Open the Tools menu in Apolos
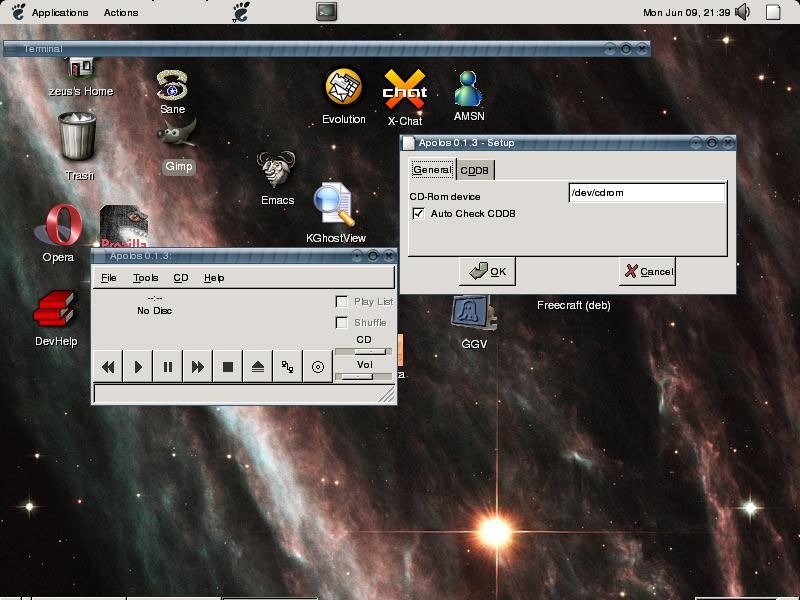Viewport: 800px width, 600px height. tap(146, 278)
